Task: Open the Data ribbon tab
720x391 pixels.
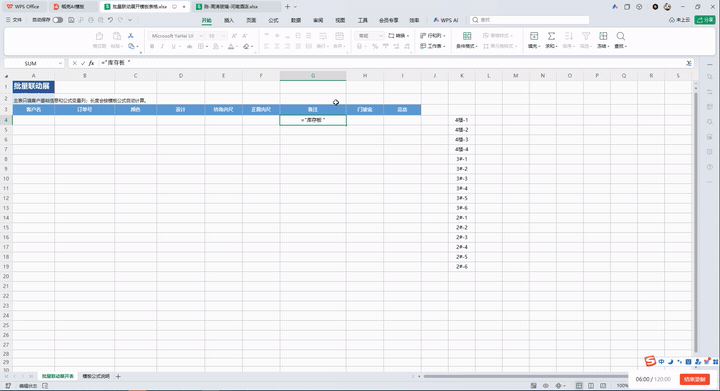Action: [296, 20]
